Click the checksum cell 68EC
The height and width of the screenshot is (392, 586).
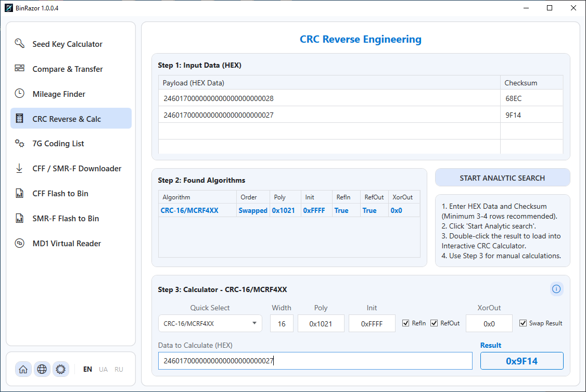(531, 98)
